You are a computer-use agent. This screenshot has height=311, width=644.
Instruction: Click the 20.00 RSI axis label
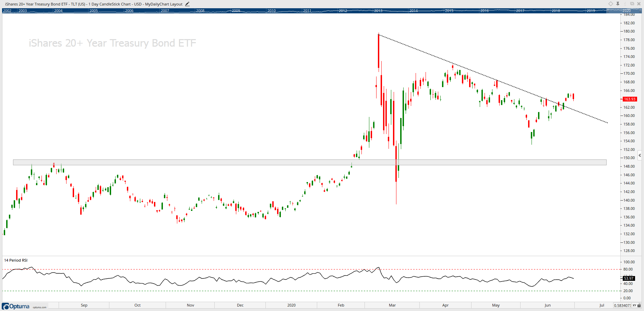pos(628,291)
